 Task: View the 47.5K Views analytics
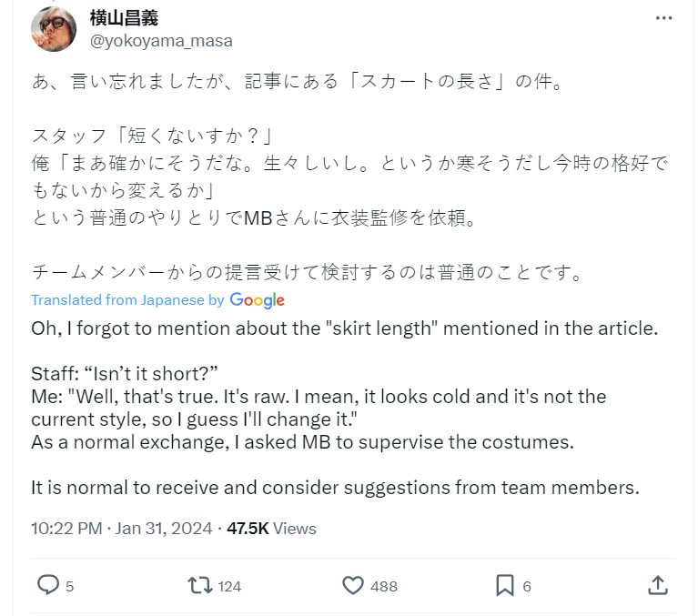tap(271, 528)
